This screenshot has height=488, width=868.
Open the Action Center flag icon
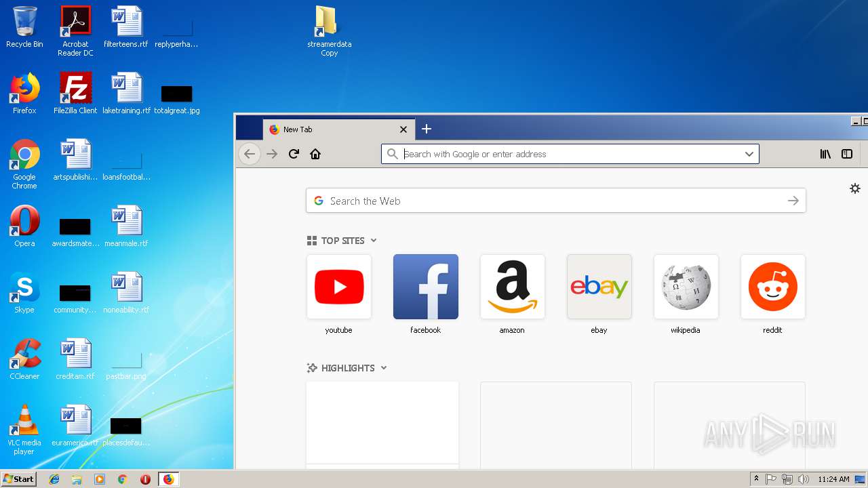[771, 479]
